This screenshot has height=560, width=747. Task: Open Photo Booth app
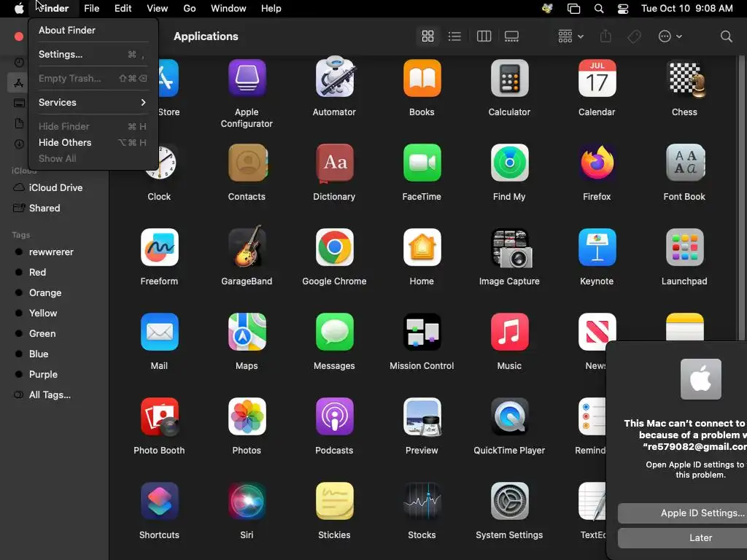[x=159, y=416]
